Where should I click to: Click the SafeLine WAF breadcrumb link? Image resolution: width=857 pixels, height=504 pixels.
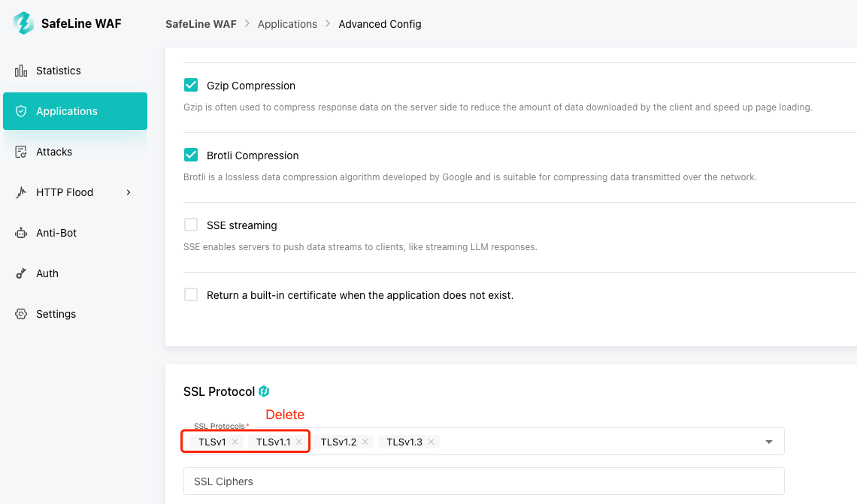pos(201,24)
